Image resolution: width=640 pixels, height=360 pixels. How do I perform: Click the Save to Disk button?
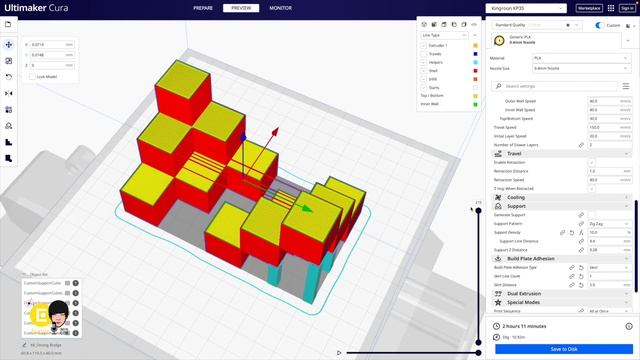(x=564, y=349)
